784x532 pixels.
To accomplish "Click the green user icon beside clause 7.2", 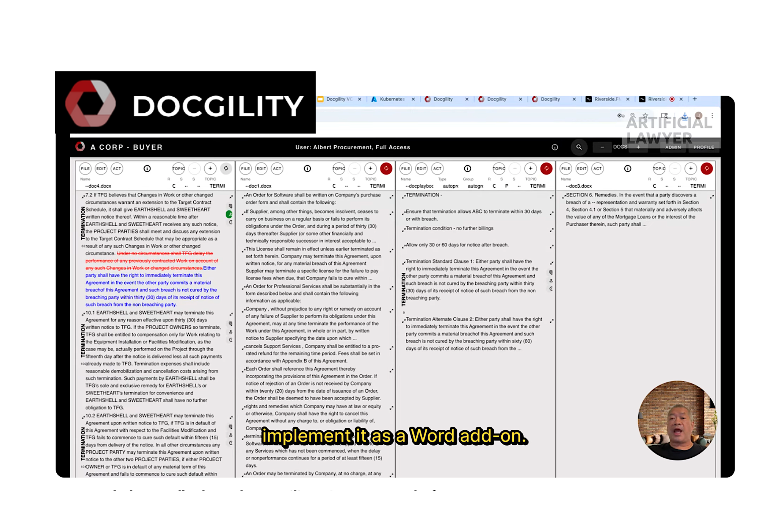I will click(x=229, y=214).
